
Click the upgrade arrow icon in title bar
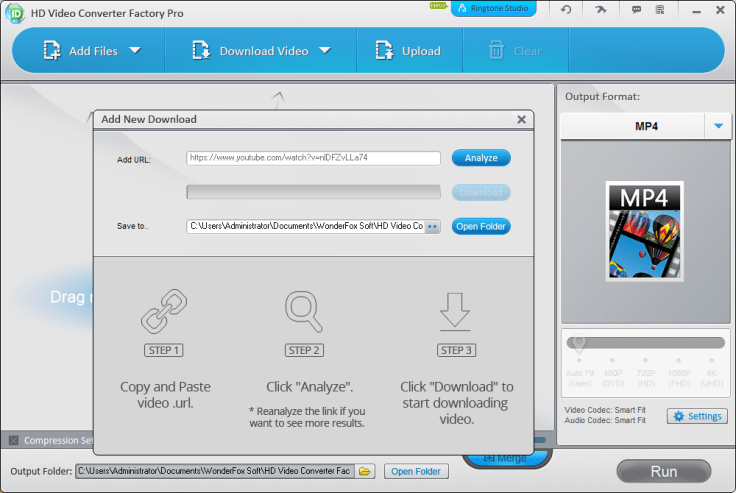coord(599,10)
